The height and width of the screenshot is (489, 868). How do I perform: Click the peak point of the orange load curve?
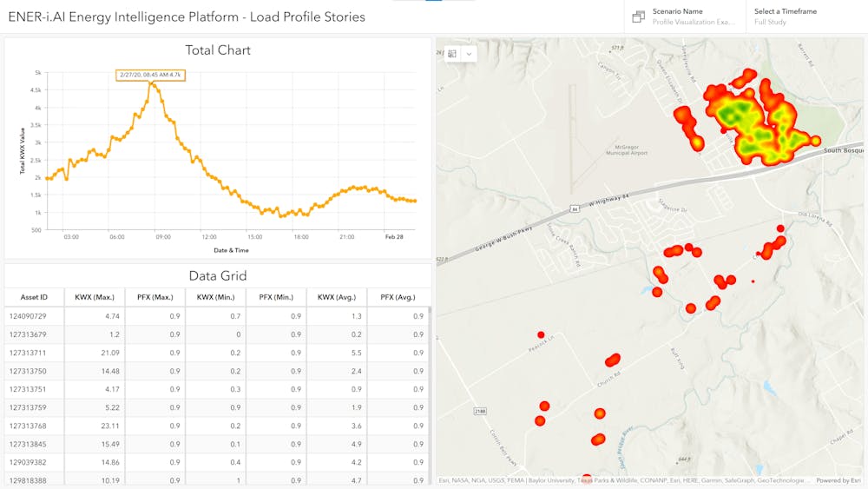[150, 83]
